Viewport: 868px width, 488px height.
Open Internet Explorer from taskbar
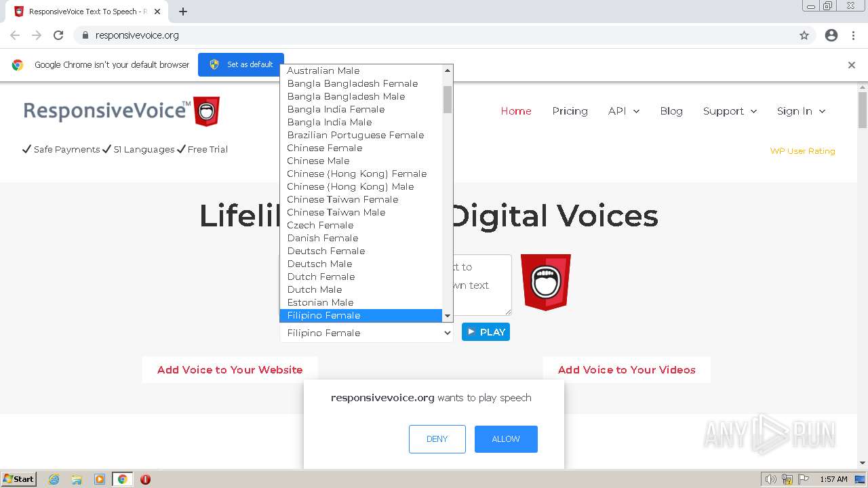[x=54, y=479]
